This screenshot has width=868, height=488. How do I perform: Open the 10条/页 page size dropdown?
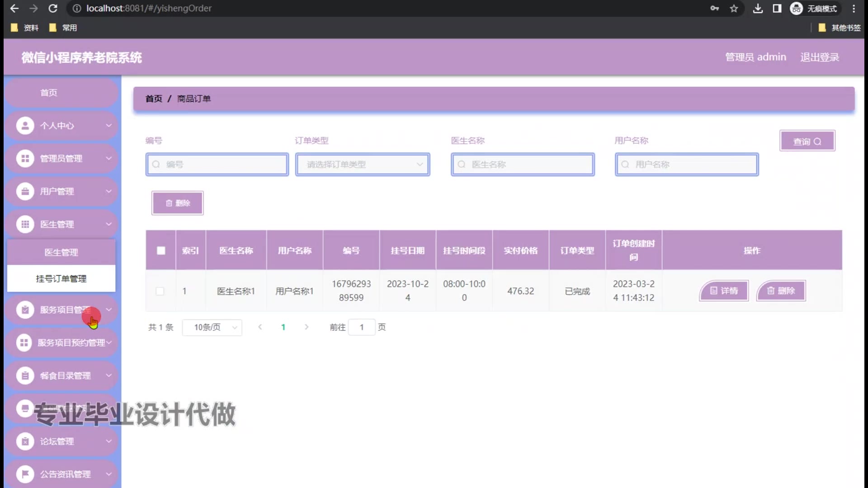pos(212,327)
